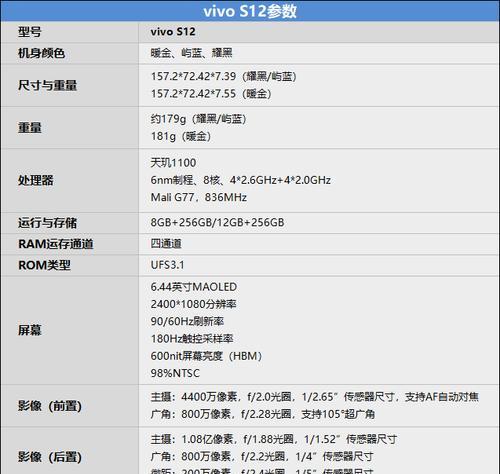Click the '8GB+256GB/12GB+256GB' storage value

click(x=217, y=222)
